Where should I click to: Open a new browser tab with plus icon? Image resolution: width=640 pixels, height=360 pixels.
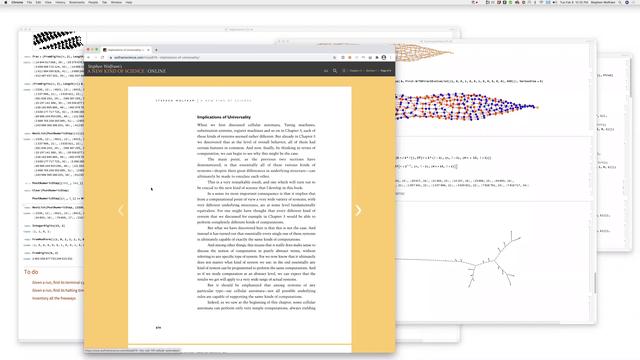coord(156,50)
